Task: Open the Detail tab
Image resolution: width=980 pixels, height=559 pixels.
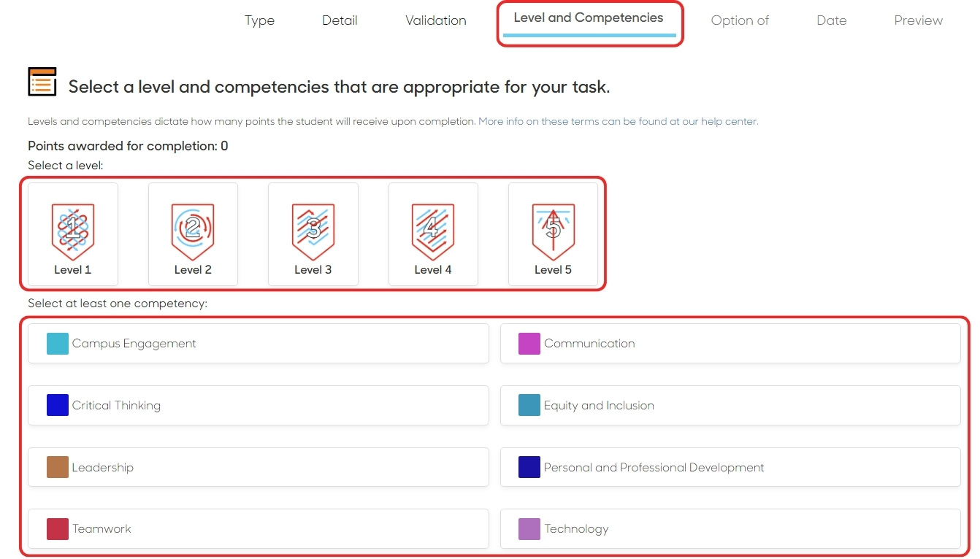Action: [340, 20]
